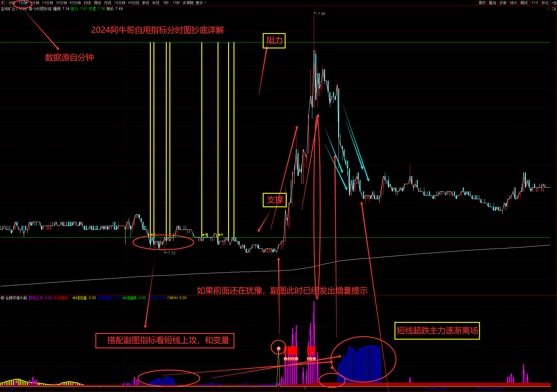The height and width of the screenshot is (392, 557).
Task: Open main indicator dropdown beside 宝地矿业
Action: coord(31,9)
